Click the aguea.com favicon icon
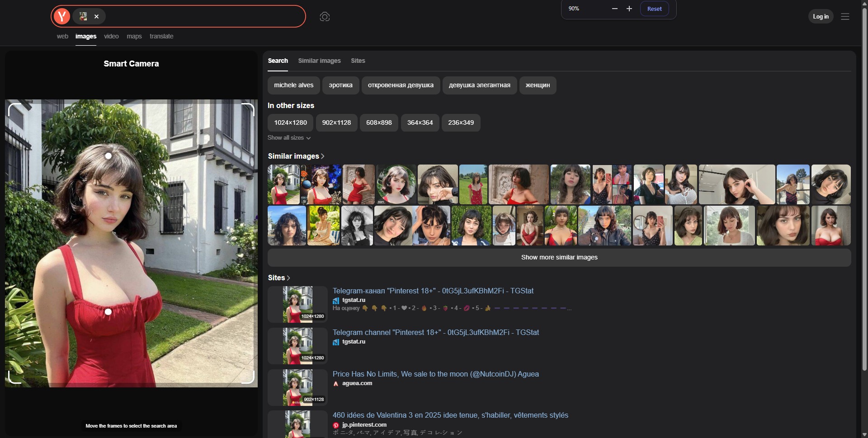Image resolution: width=868 pixels, height=438 pixels. [336, 384]
